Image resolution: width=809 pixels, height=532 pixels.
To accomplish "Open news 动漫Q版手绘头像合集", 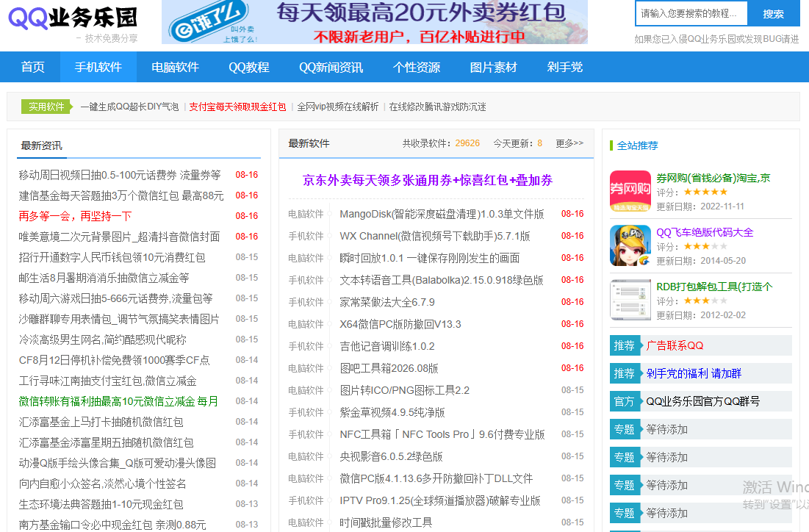I will (117, 464).
